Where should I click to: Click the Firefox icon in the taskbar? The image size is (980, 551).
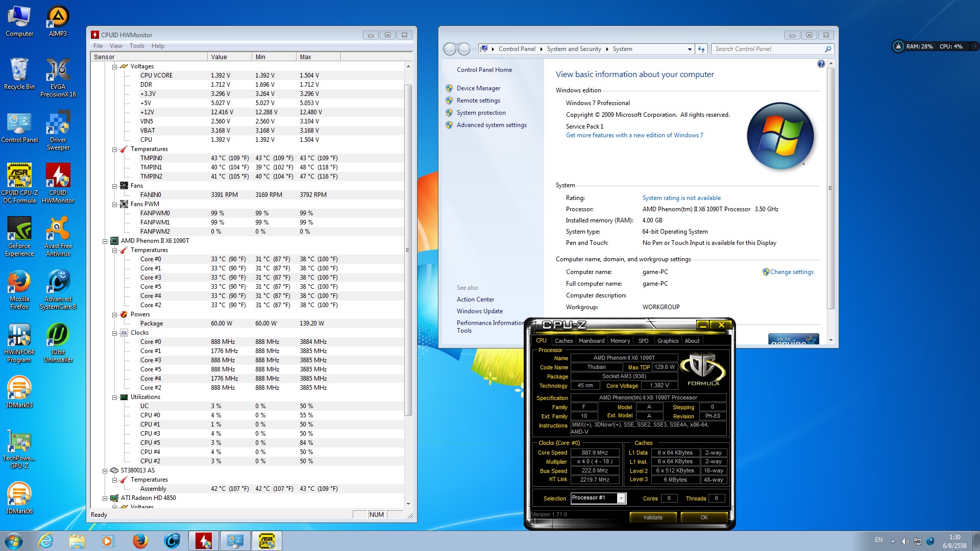pos(140,541)
